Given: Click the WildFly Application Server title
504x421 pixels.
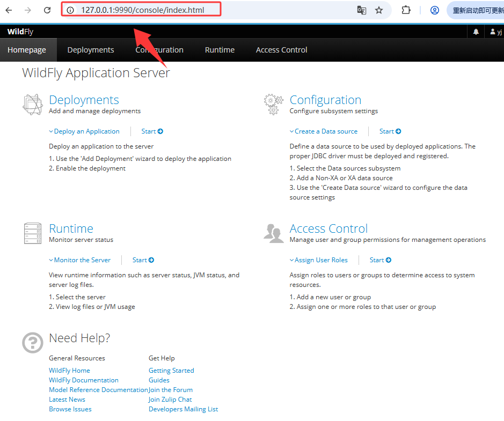Looking at the screenshot, I should [96, 73].
